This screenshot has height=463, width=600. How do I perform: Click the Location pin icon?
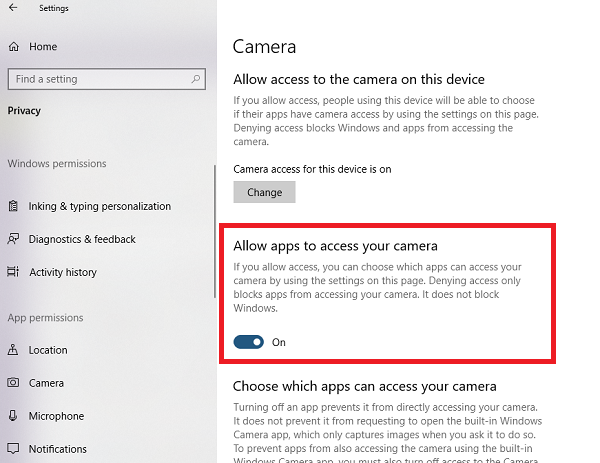point(13,350)
